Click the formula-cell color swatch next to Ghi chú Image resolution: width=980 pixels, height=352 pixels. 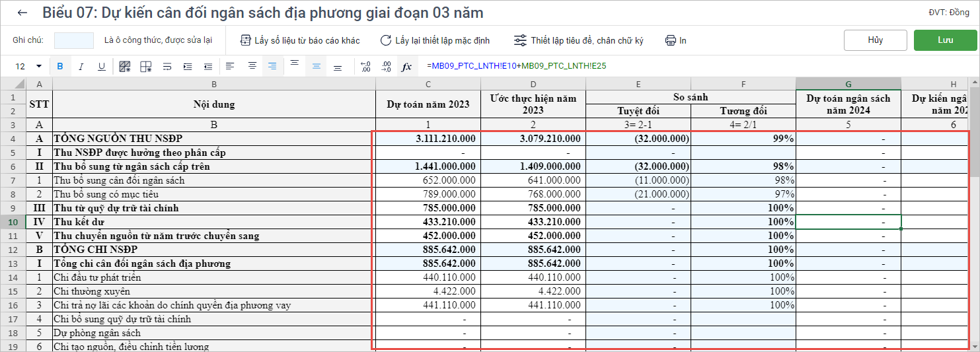click(74, 40)
